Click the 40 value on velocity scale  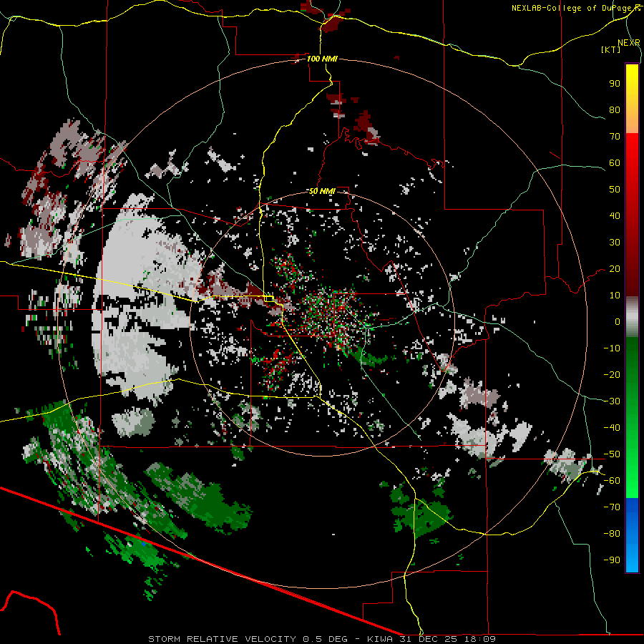[x=615, y=216]
